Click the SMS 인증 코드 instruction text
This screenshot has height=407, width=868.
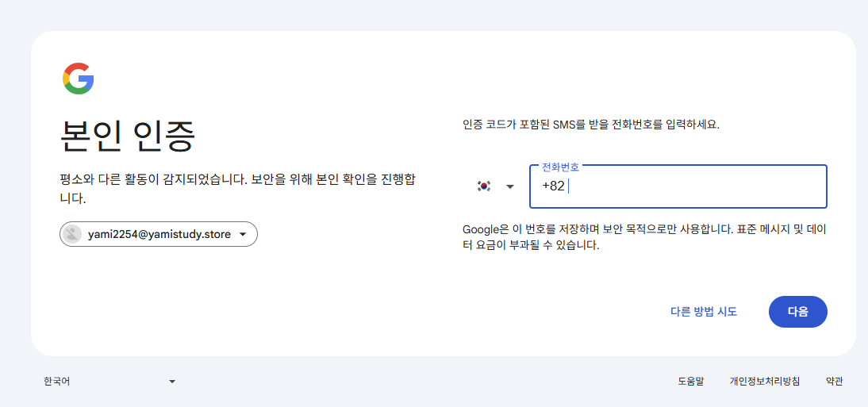click(590, 125)
